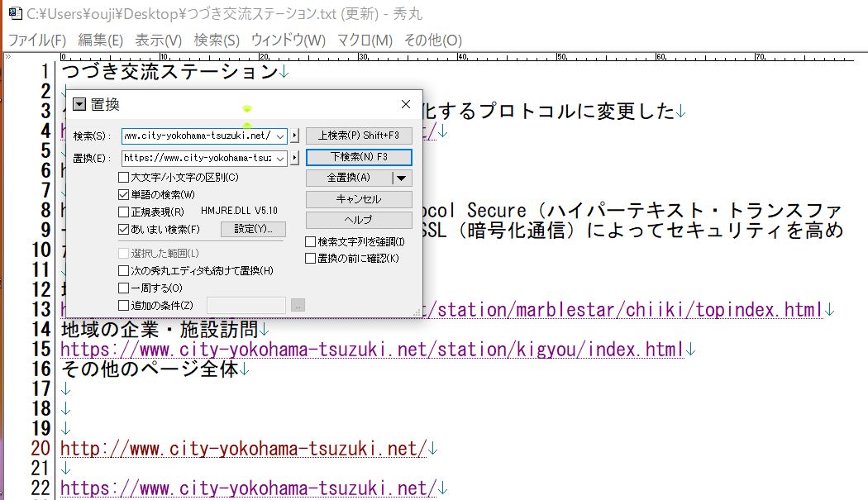The width and height of the screenshot is (868, 500).
Task: Toggle 大文字/小文字の区別(C) checkbox
Action: 123,178
